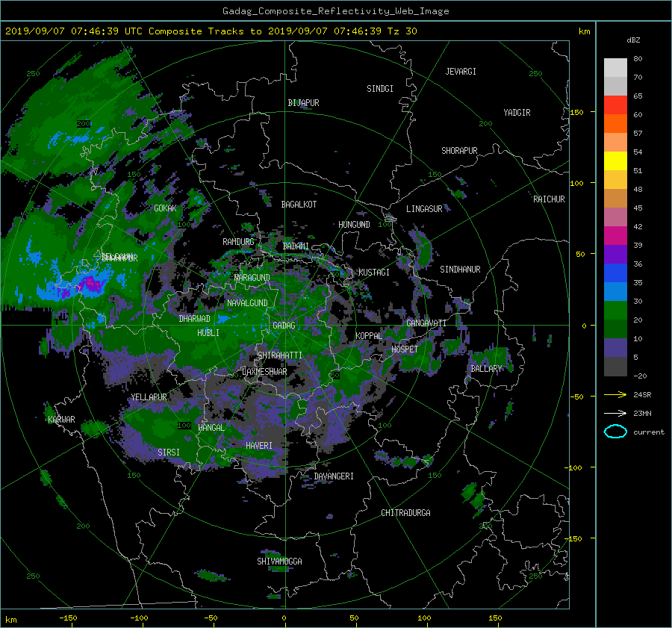Click the cyan ellipse current-track legend icon
This screenshot has height=628, width=672.
point(615,432)
